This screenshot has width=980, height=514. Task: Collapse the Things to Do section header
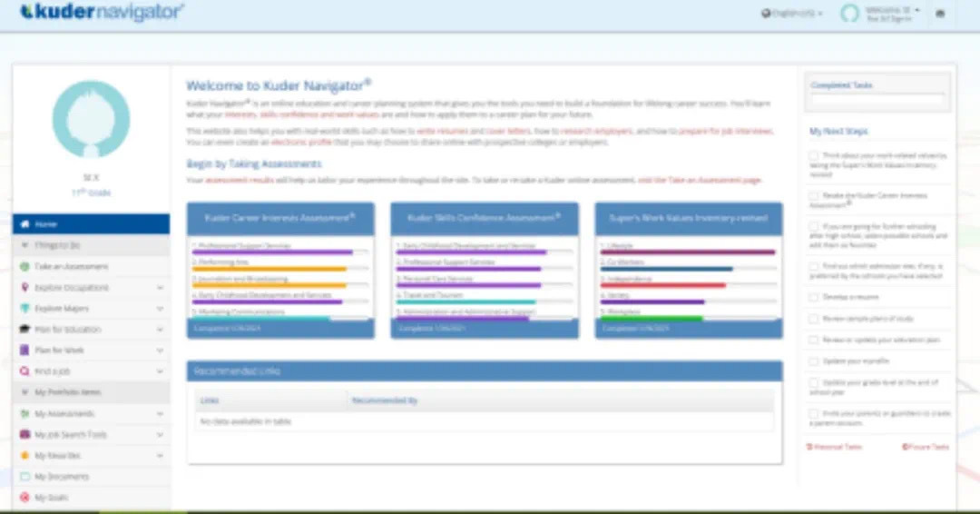pos(92,245)
